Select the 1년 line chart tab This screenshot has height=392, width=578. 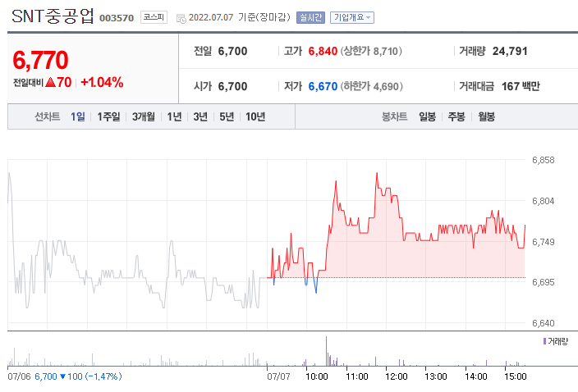[174, 116]
